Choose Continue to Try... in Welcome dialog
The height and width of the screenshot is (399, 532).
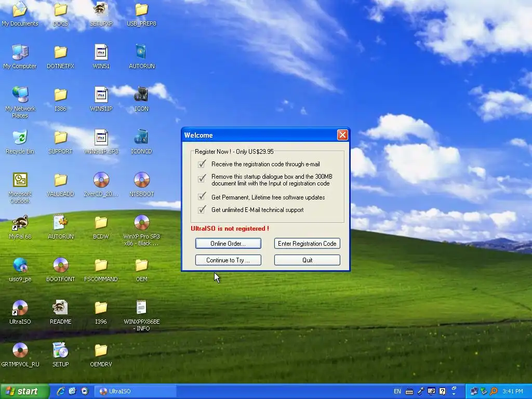tap(228, 260)
